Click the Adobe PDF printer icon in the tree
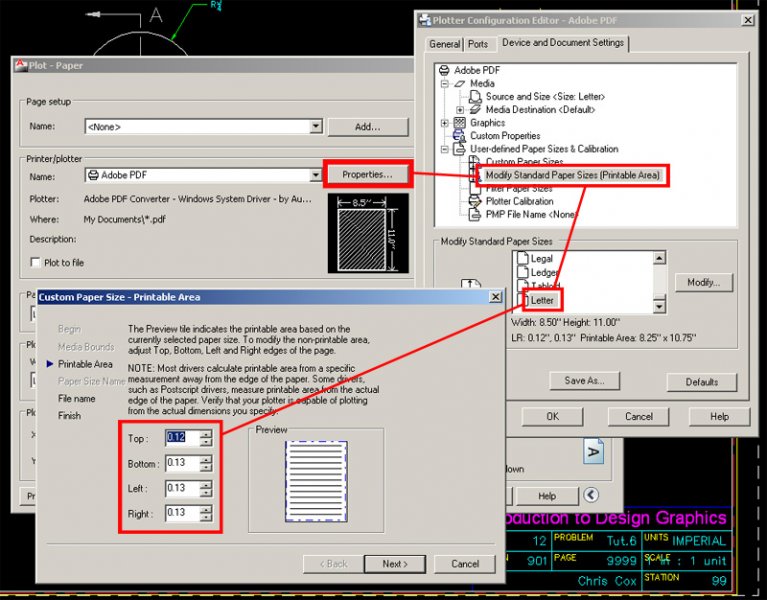767x600 pixels. 444,70
